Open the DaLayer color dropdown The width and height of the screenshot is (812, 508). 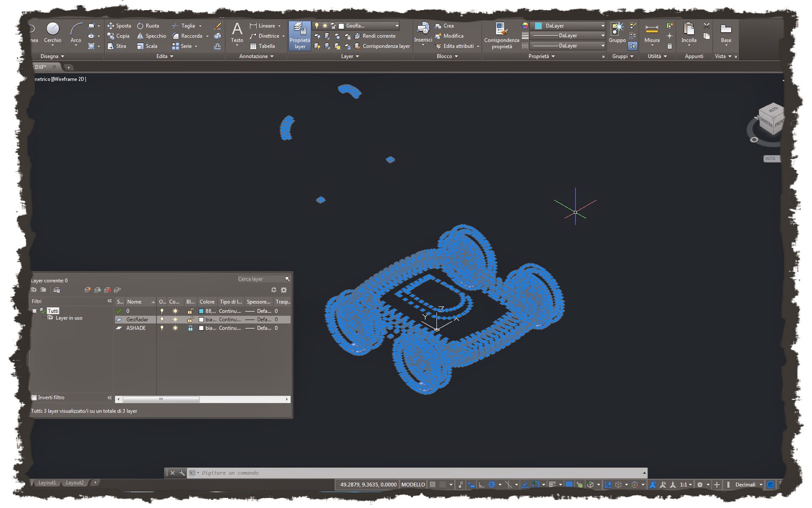602,25
